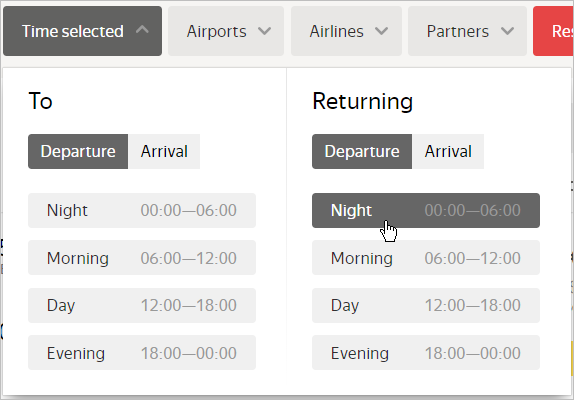Select Departure tab under Returning
The height and width of the screenshot is (400, 574).
(362, 152)
